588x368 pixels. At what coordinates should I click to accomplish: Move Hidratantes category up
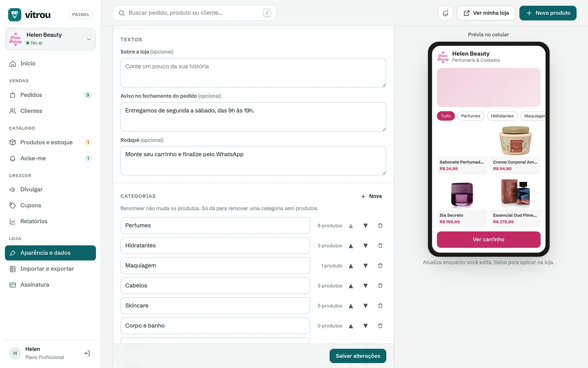pos(351,246)
